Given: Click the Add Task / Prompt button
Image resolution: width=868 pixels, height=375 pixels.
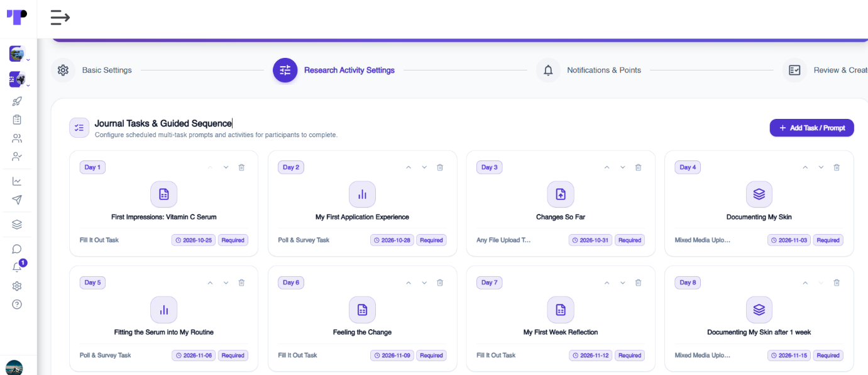Looking at the screenshot, I should tap(811, 128).
